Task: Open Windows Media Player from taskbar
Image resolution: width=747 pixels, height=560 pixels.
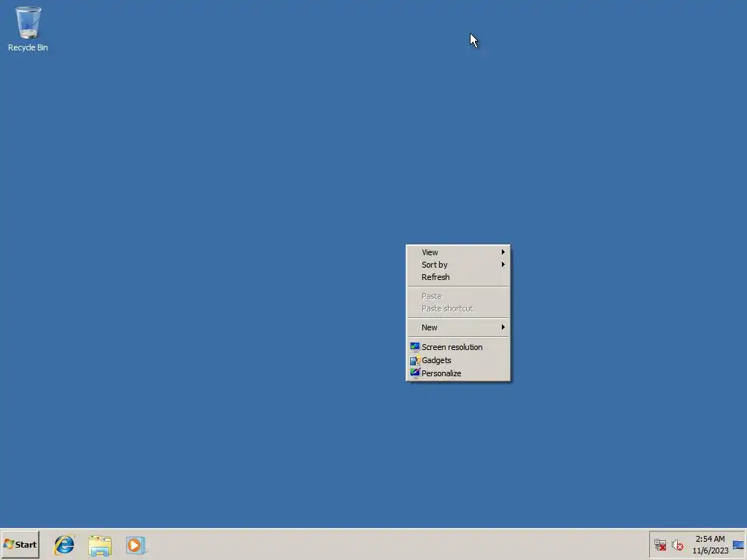Action: (x=135, y=545)
